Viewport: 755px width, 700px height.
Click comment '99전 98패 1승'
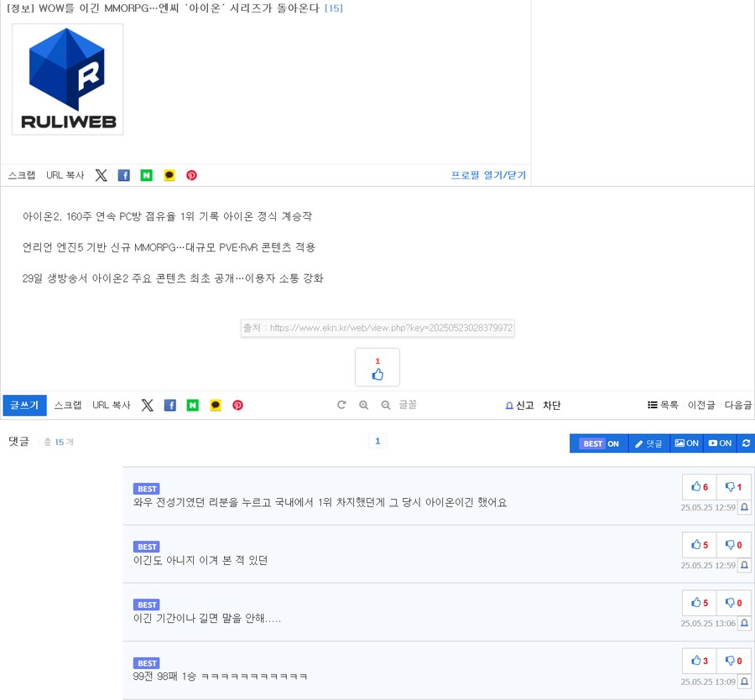(x=220, y=677)
